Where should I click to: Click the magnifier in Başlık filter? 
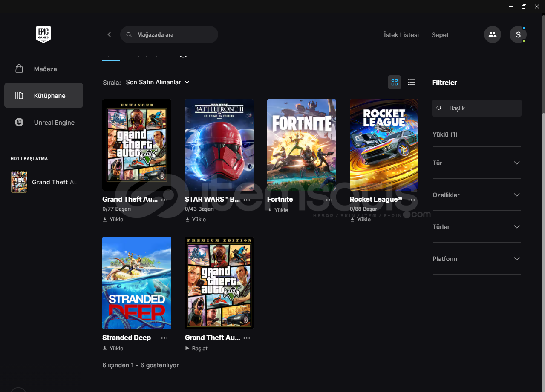click(x=439, y=108)
